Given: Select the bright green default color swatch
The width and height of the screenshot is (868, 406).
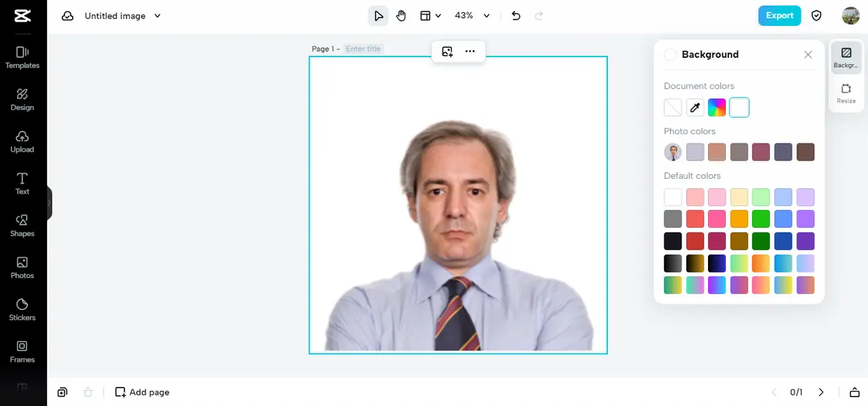Looking at the screenshot, I should pos(761,219).
